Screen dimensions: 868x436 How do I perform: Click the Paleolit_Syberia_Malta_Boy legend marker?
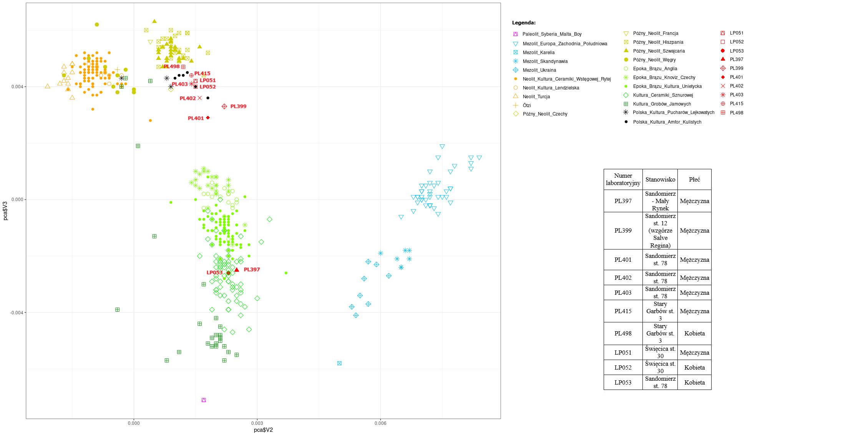click(x=516, y=34)
